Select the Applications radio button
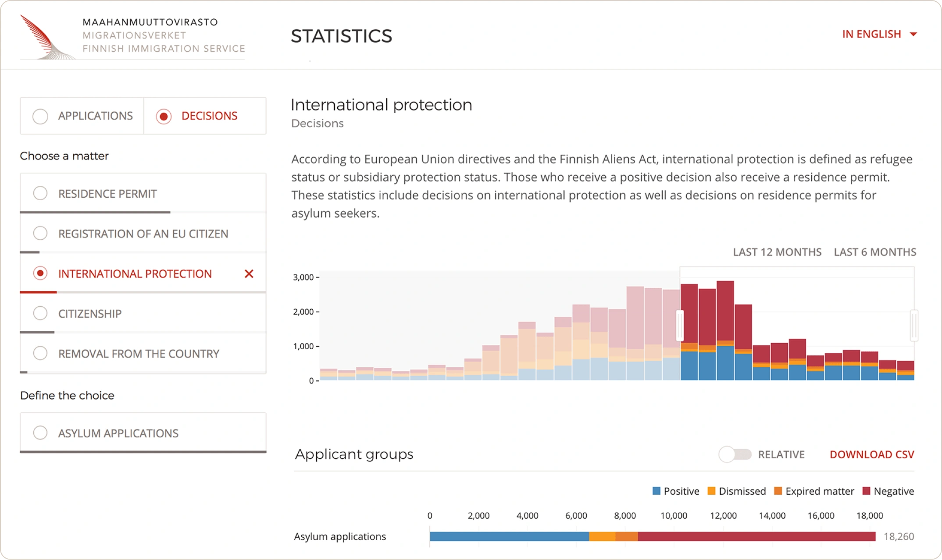The width and height of the screenshot is (942, 560). (40, 116)
